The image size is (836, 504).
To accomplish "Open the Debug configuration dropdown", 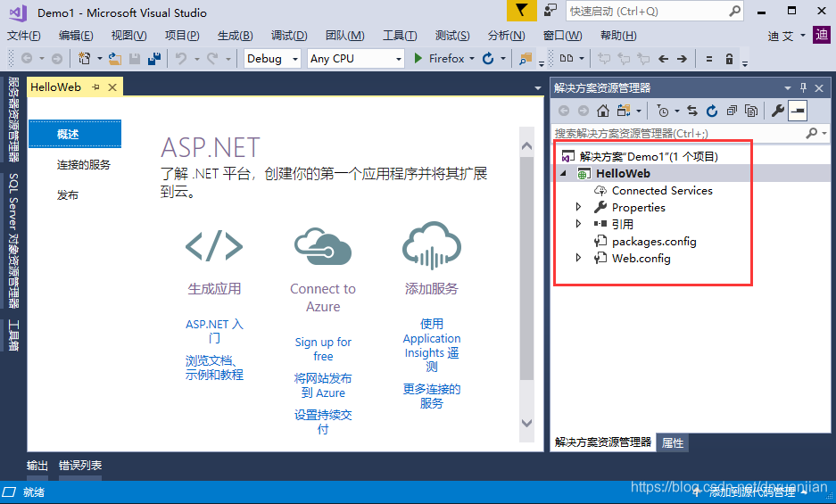I will point(294,59).
